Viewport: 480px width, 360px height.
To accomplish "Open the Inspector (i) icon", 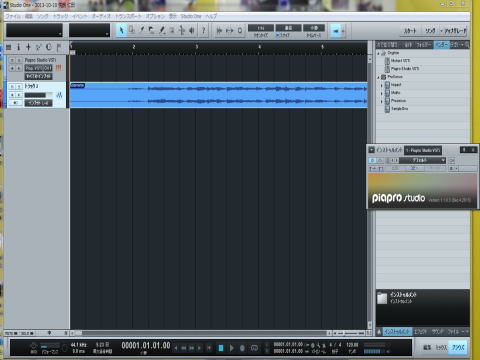I will pos(19,47).
